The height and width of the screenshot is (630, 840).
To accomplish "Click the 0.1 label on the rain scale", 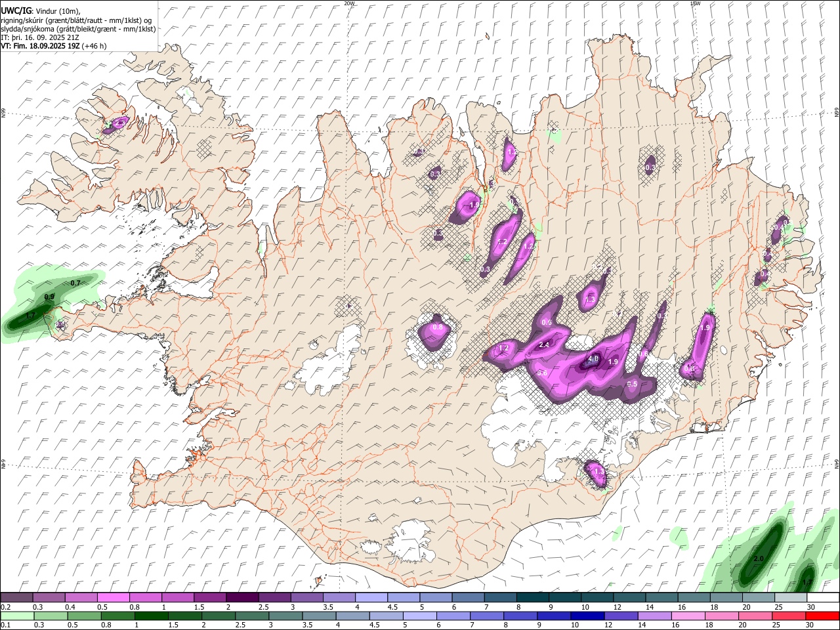I will point(5,625).
